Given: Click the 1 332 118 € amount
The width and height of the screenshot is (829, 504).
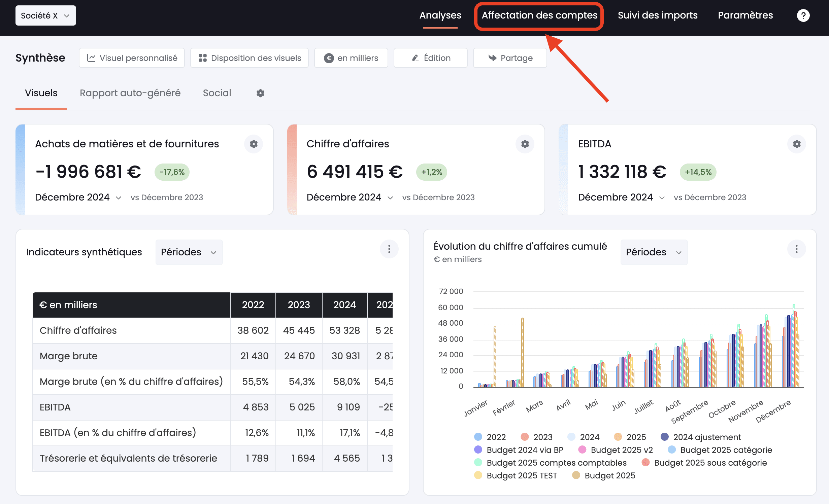Looking at the screenshot, I should coord(622,172).
